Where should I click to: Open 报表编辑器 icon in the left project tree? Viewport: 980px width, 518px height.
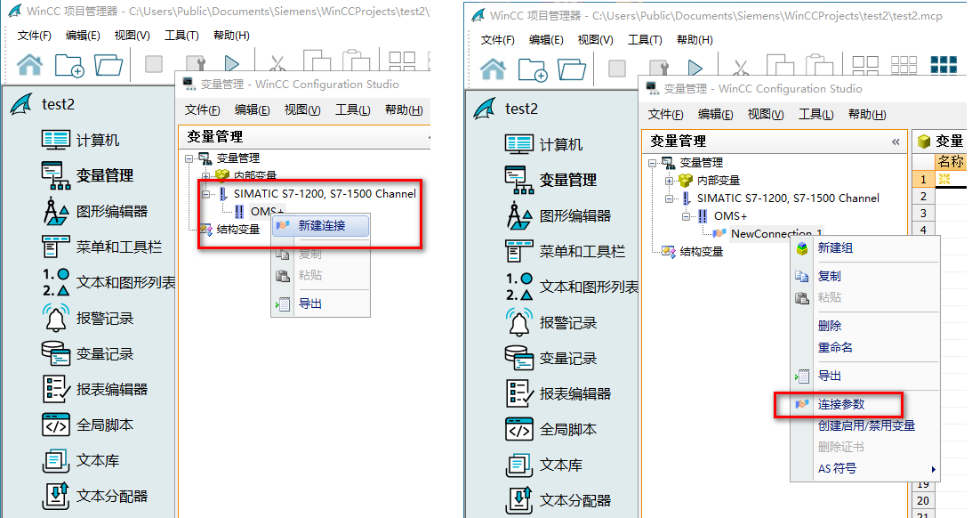click(56, 389)
